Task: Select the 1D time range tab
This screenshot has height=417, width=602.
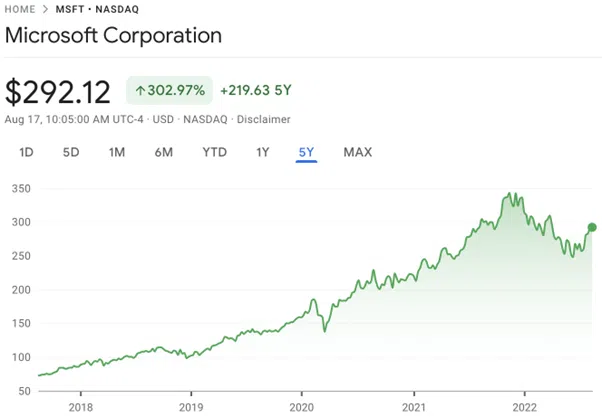Action: tap(27, 152)
